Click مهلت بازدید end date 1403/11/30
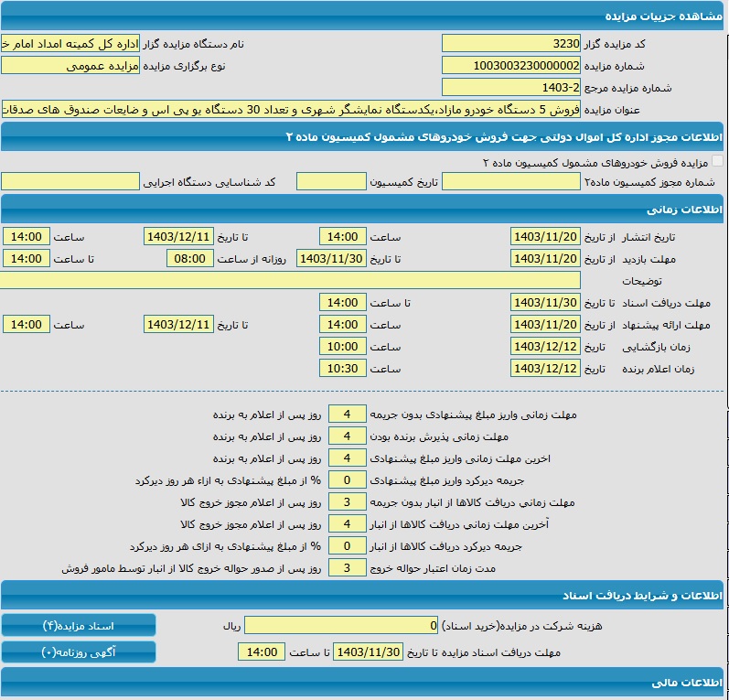This screenshot has height=700, width=729. click(331, 258)
